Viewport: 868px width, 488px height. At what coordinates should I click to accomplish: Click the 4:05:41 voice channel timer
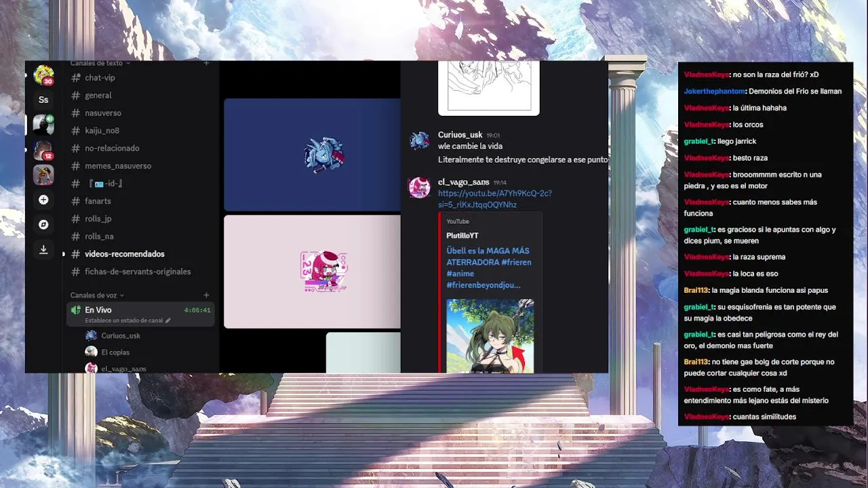197,310
